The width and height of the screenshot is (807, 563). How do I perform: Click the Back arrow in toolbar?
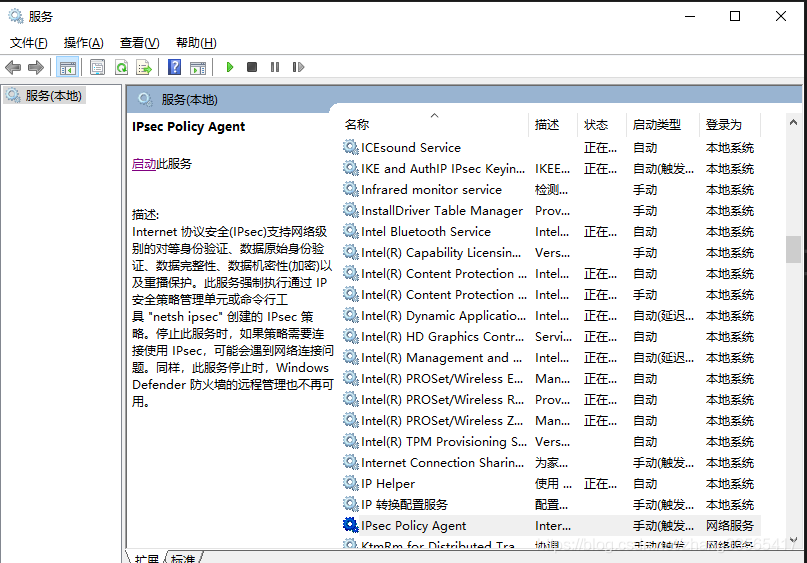13,67
